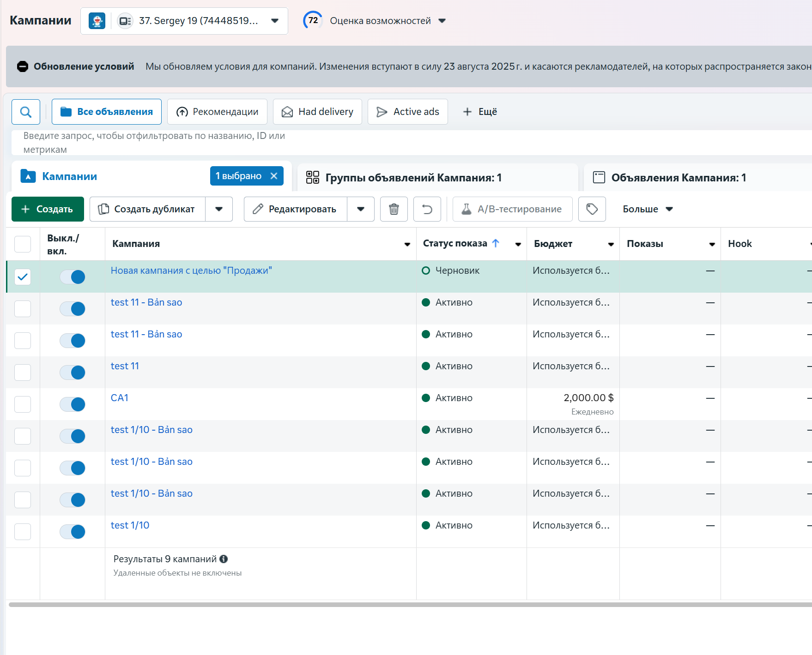Open A/B-тестирование flask button
The width and height of the screenshot is (812, 655).
(512, 209)
